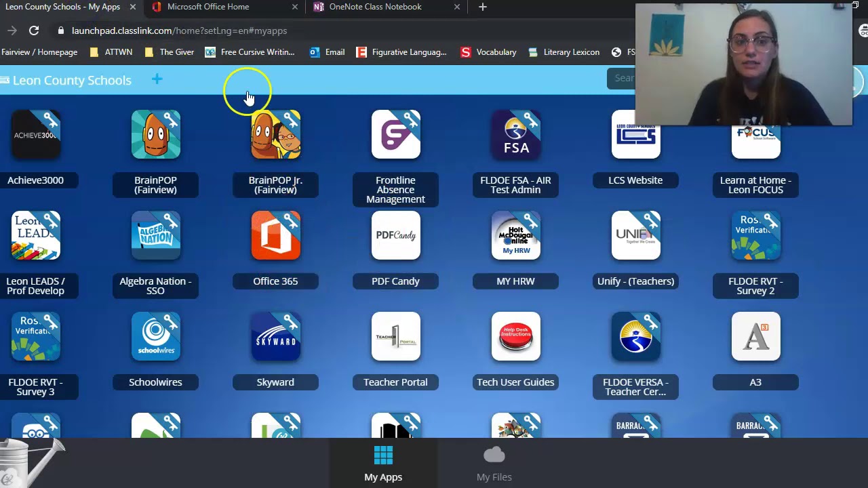The height and width of the screenshot is (488, 868).
Task: Open Fairview / Homepage bookmark
Action: (x=39, y=52)
